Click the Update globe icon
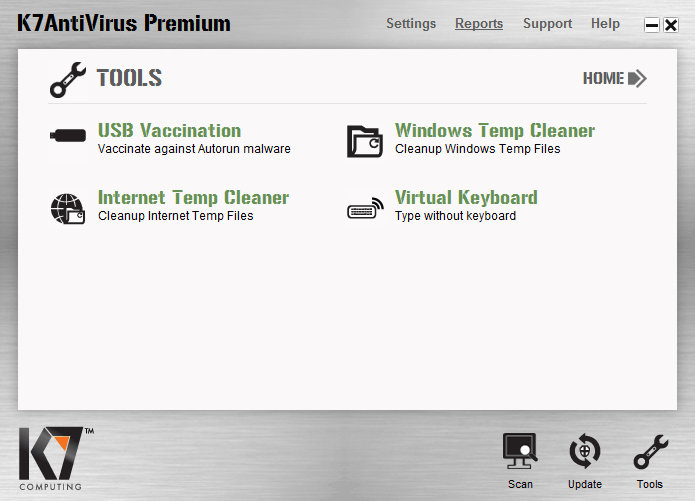 tap(585, 451)
